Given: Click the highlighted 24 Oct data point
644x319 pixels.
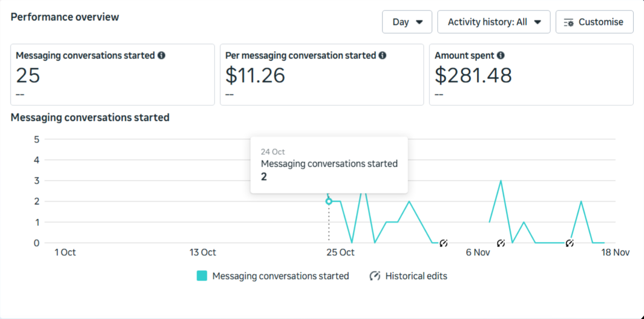Looking at the screenshot, I should pyautogui.click(x=329, y=201).
